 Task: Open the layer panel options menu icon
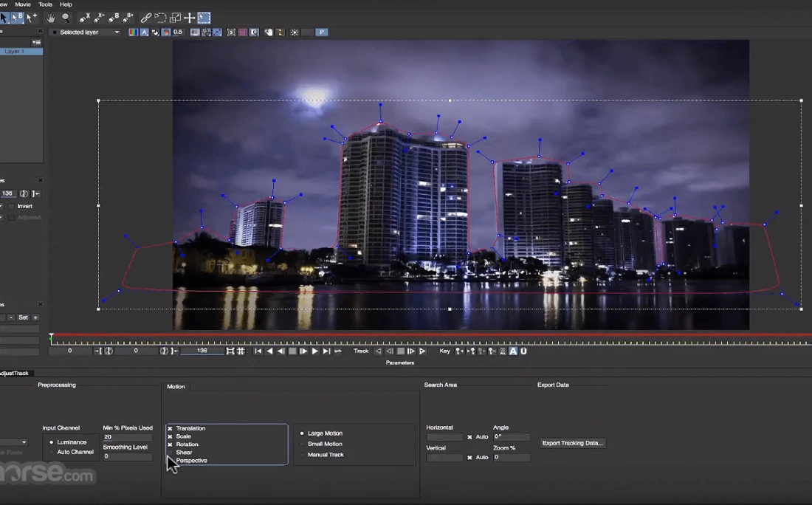coord(36,42)
